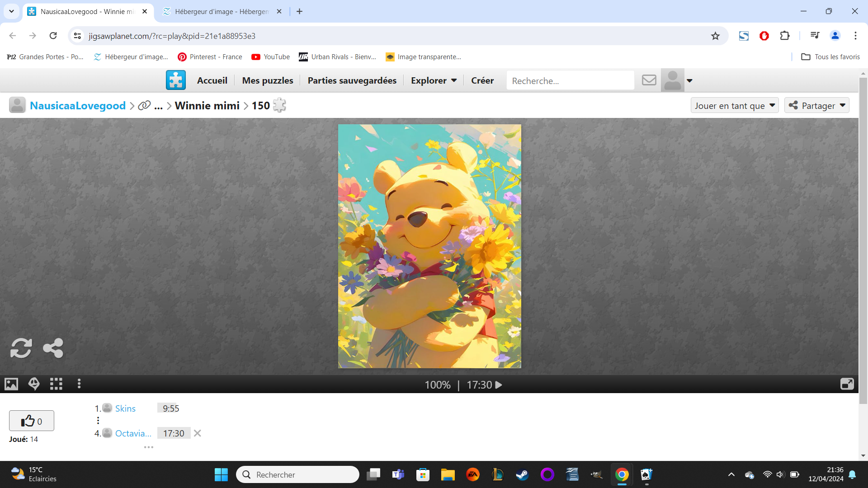Bookmark this page with the star icon
Screen dimensions: 868x488
715,36
